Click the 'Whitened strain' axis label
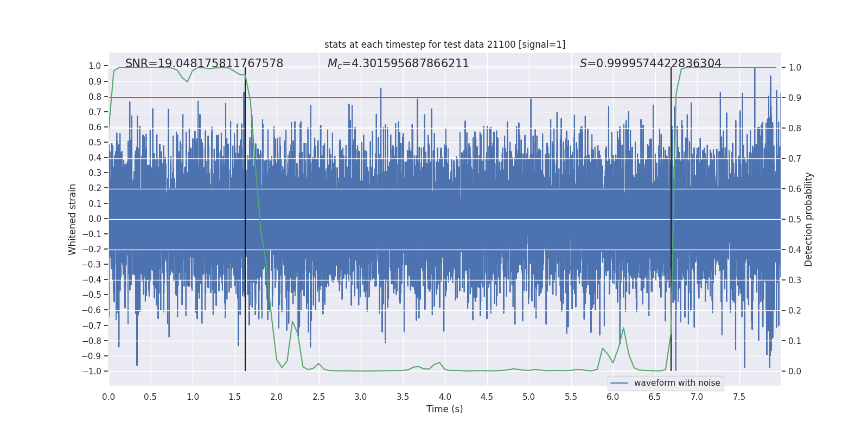The width and height of the screenshot is (868, 434). click(73, 219)
